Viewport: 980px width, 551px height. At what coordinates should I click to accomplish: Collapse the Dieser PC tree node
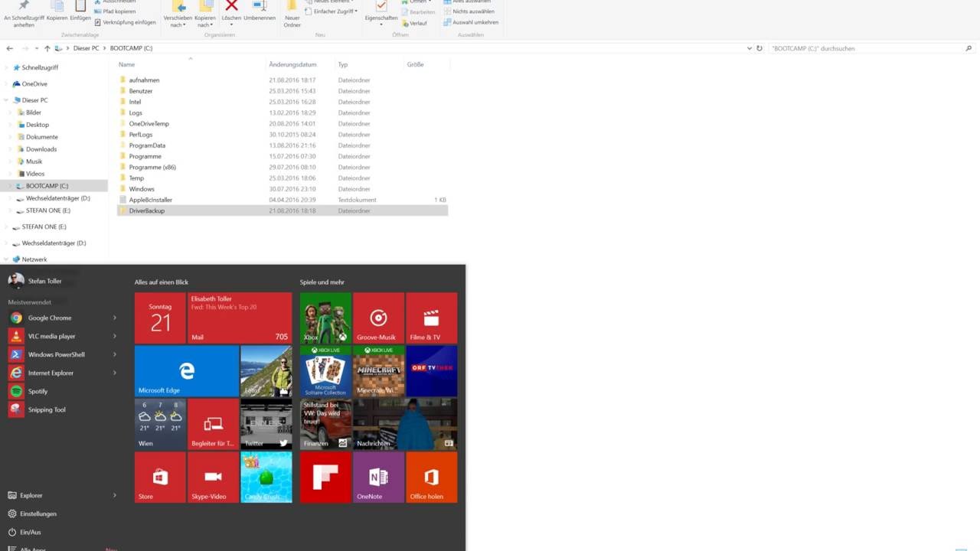[6, 100]
